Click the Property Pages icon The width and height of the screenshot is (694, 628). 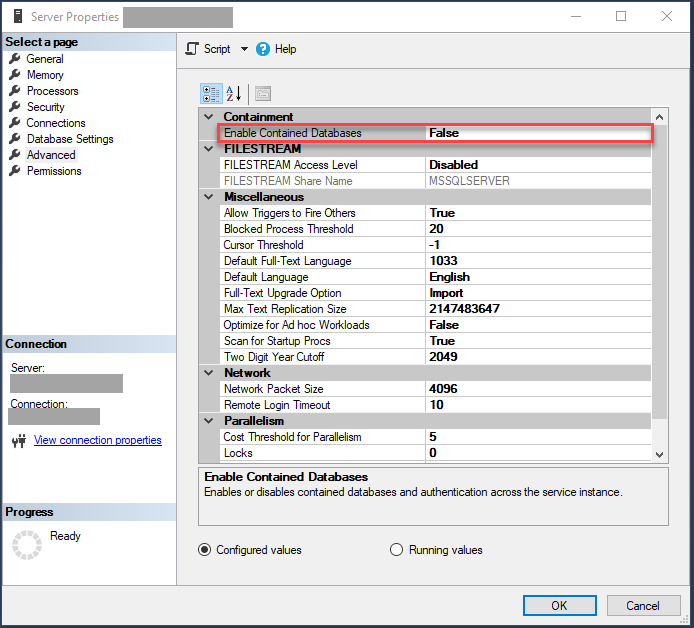click(x=263, y=93)
